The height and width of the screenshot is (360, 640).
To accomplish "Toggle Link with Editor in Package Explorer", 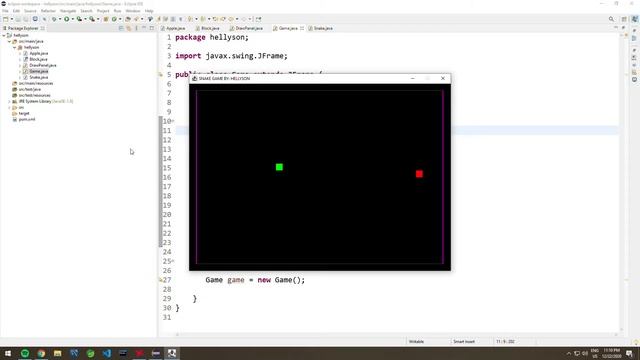I will [129, 28].
